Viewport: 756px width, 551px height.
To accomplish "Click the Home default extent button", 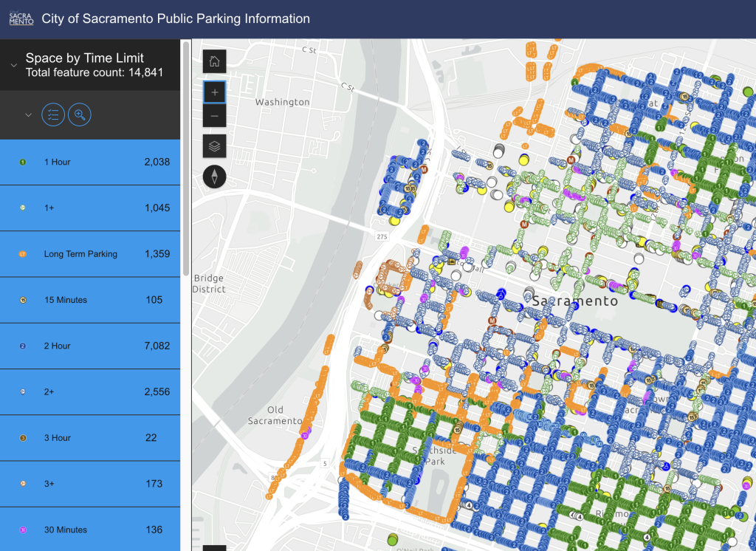I will click(214, 61).
